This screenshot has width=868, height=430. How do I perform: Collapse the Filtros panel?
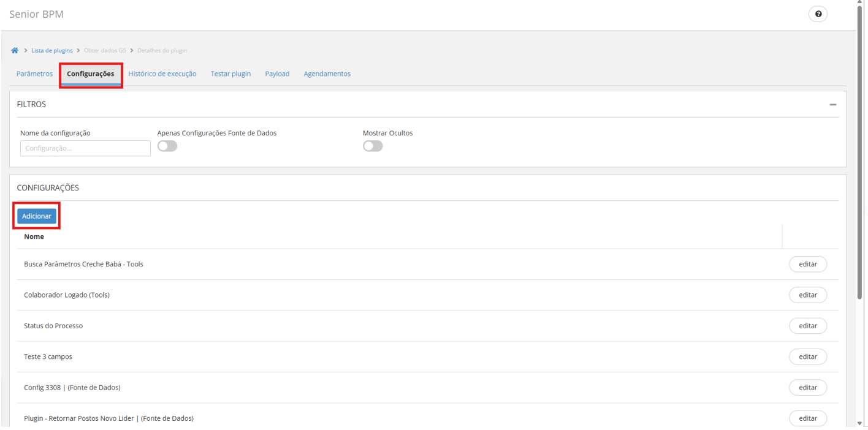click(x=832, y=105)
